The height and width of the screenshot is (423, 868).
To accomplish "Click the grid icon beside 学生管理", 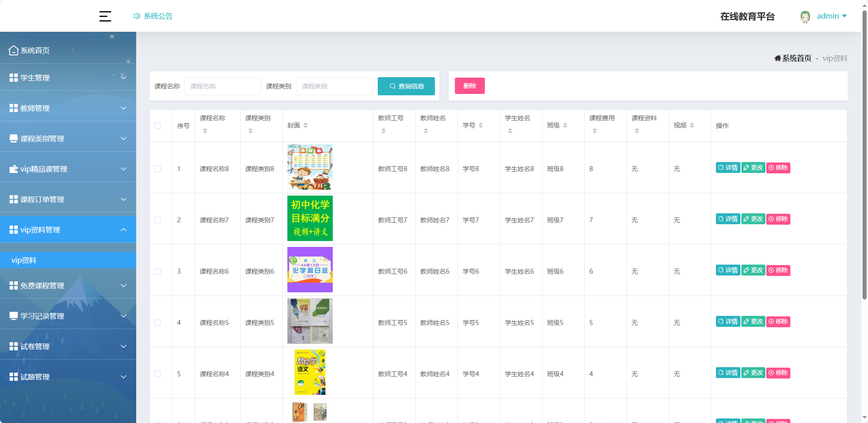I will point(14,78).
